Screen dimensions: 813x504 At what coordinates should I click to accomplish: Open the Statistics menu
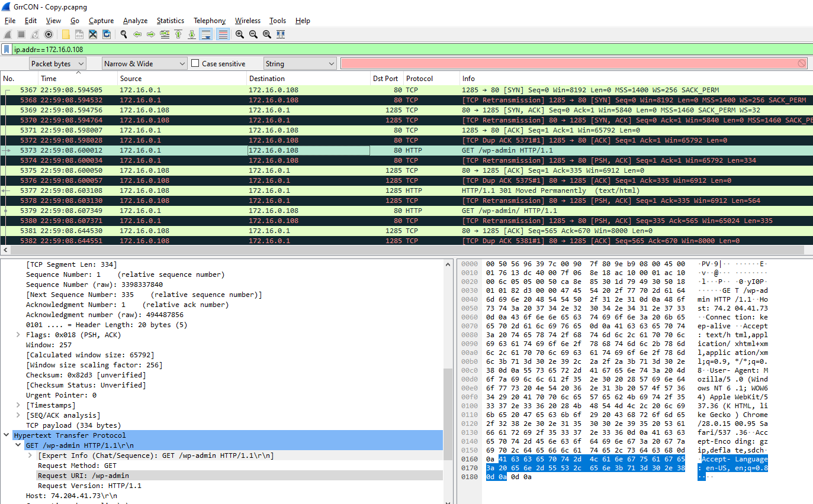170,21
